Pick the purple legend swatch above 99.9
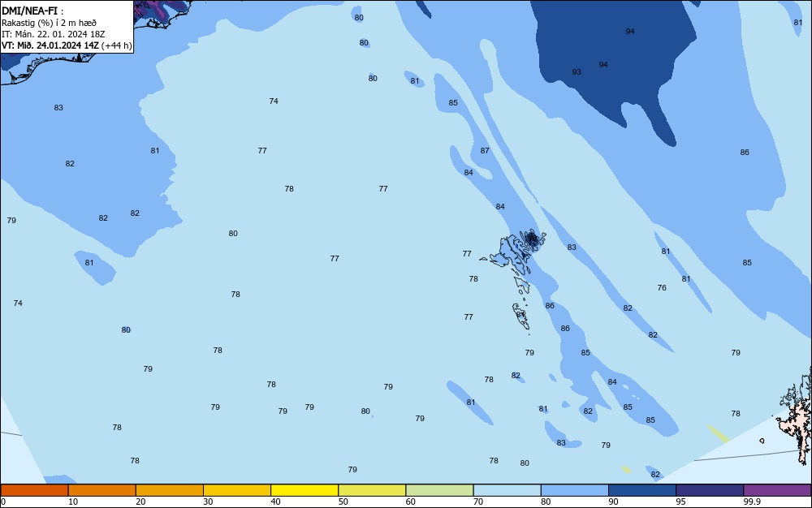This screenshot has width=812, height=508. 777,490
